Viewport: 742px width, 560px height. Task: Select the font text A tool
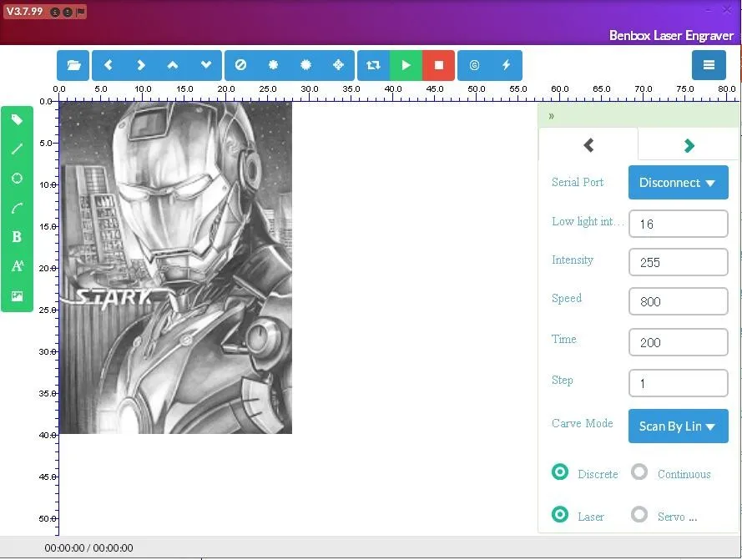17,266
